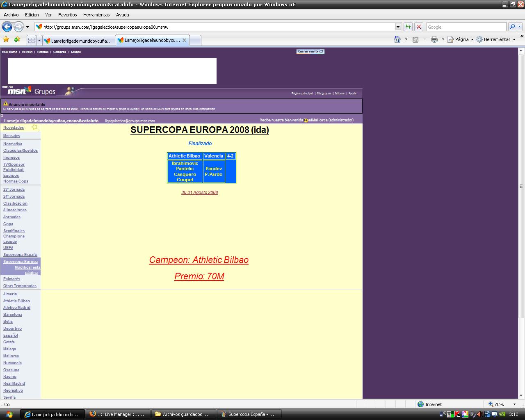525x420 pixels.
Task: Open the Página toolbar menu
Action: pyautogui.click(x=460, y=39)
